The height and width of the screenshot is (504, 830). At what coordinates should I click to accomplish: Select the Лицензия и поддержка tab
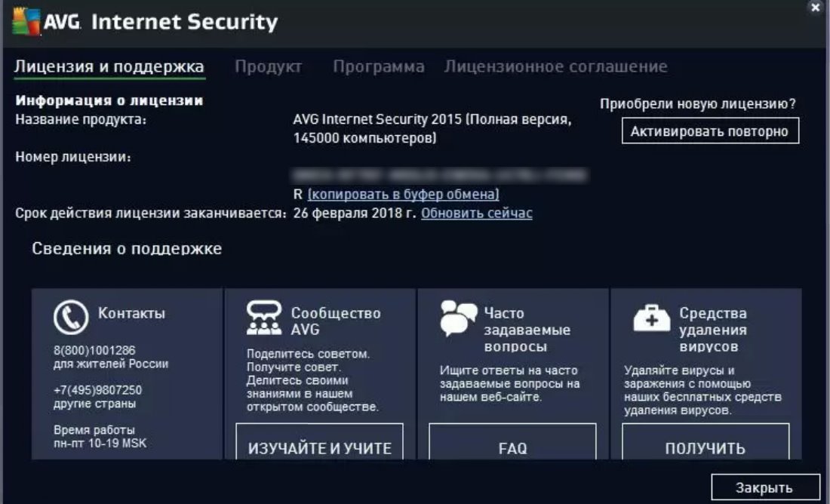[x=109, y=66]
